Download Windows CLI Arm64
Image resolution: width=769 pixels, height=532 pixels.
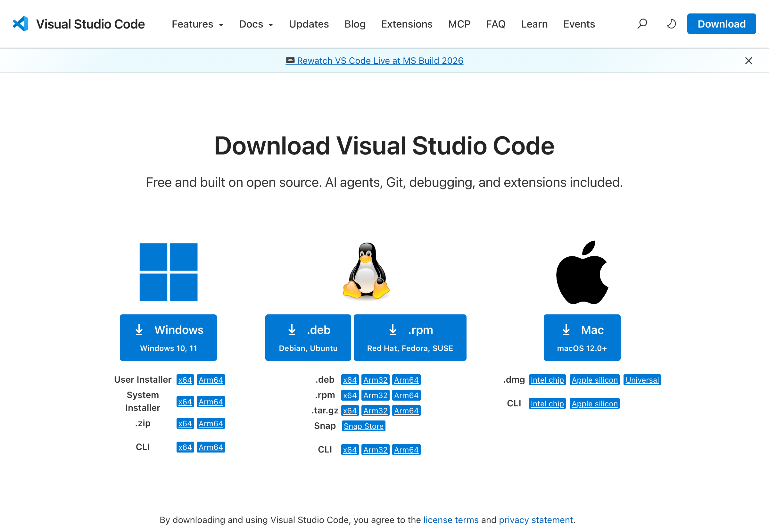point(211,447)
